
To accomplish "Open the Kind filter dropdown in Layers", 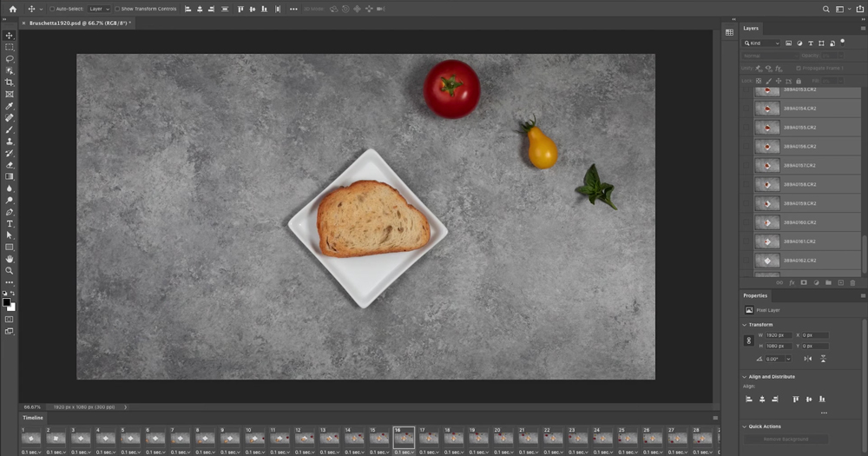I will click(x=761, y=43).
